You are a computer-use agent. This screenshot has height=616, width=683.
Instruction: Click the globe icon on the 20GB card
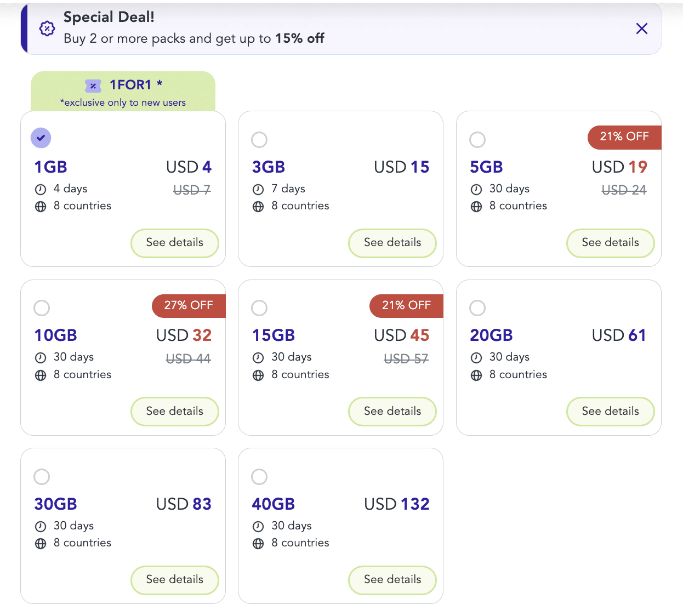coord(475,374)
